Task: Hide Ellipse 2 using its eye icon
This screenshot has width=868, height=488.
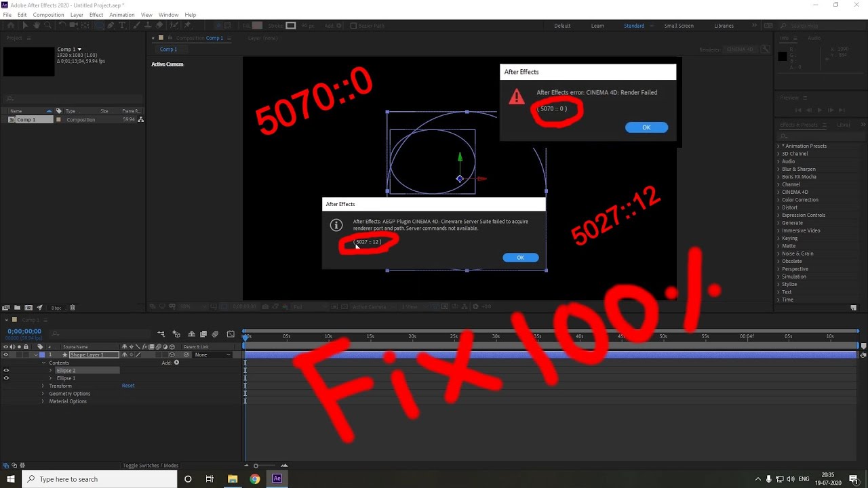Action: pyautogui.click(x=6, y=371)
